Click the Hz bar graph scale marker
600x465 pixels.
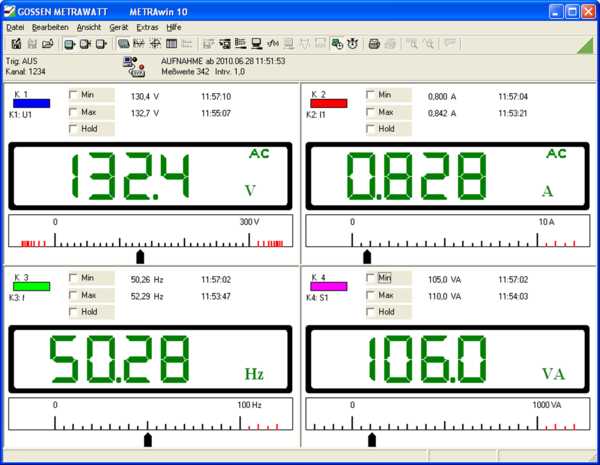[x=148, y=439]
